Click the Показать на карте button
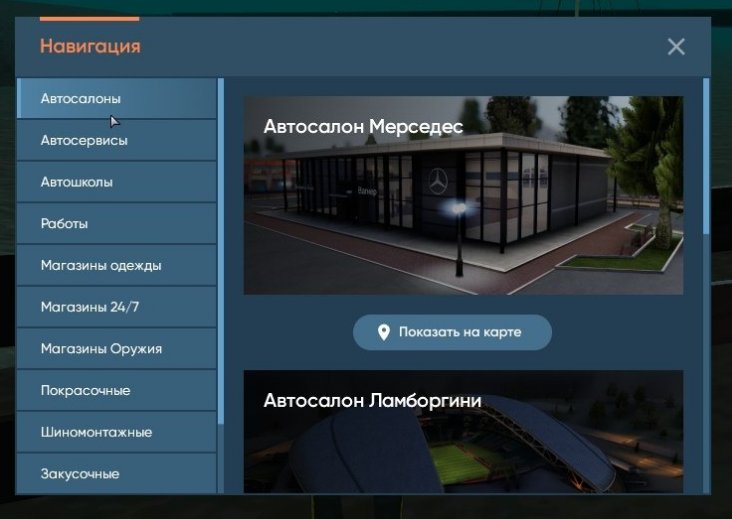 [452, 332]
